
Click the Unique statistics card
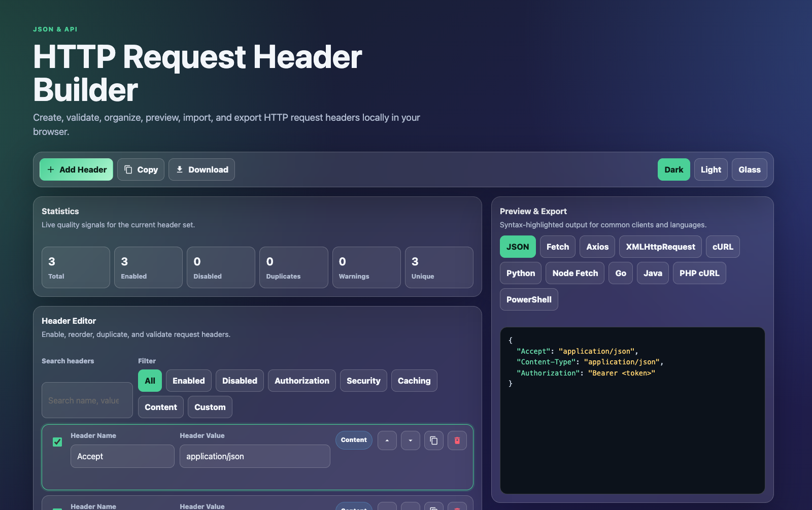(439, 267)
